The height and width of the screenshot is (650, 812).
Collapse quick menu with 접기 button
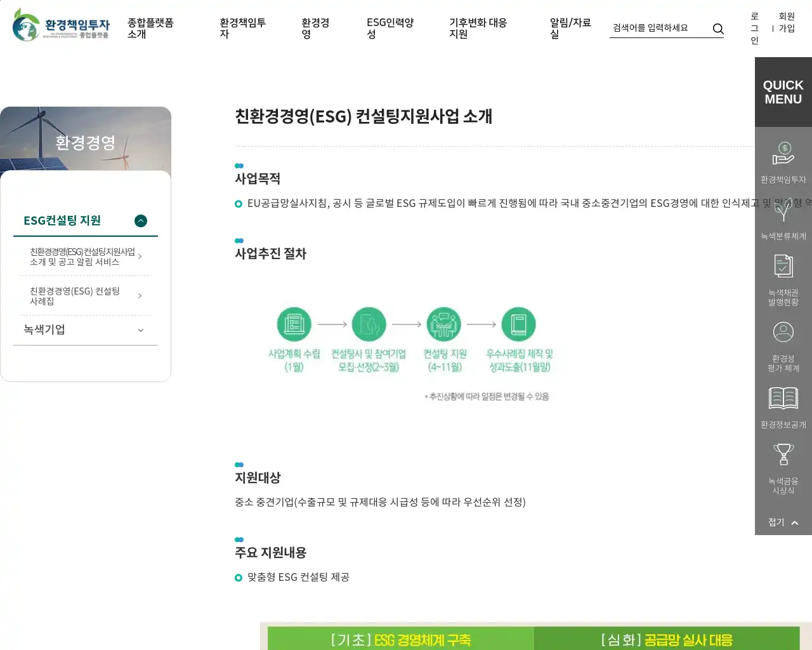coord(783,522)
